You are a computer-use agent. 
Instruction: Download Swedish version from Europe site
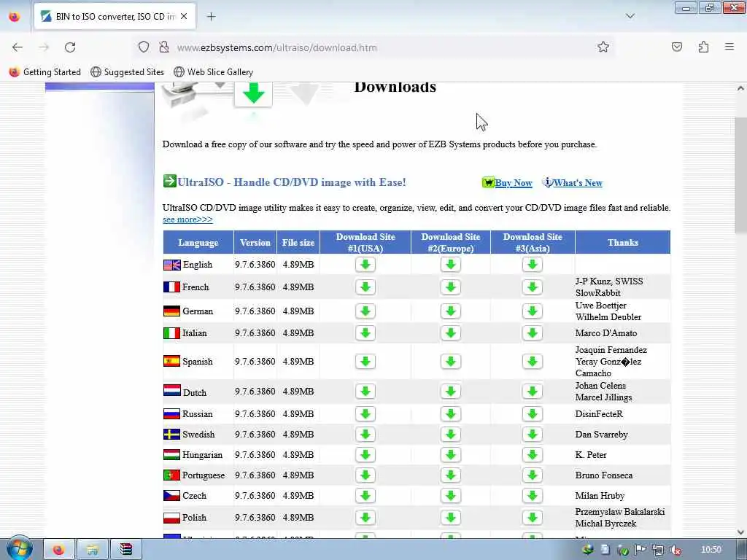pyautogui.click(x=450, y=435)
